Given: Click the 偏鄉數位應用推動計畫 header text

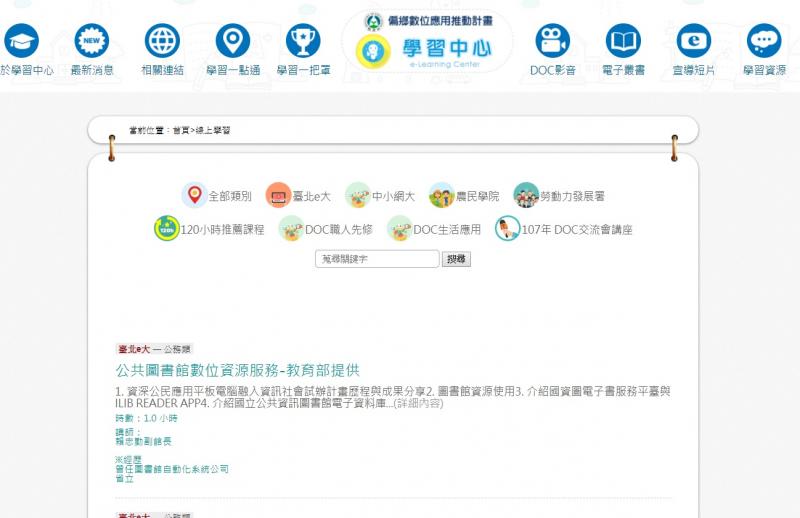Looking at the screenshot, I should 441,21.
